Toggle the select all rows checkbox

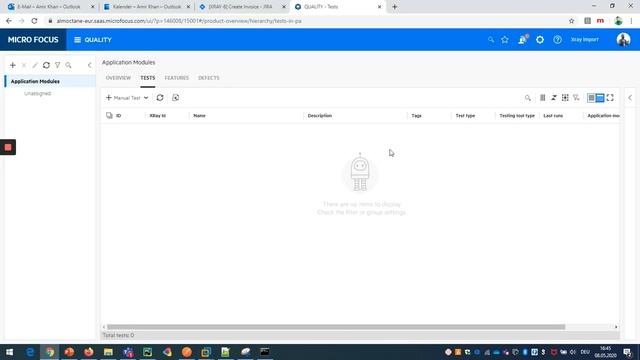[x=109, y=116]
